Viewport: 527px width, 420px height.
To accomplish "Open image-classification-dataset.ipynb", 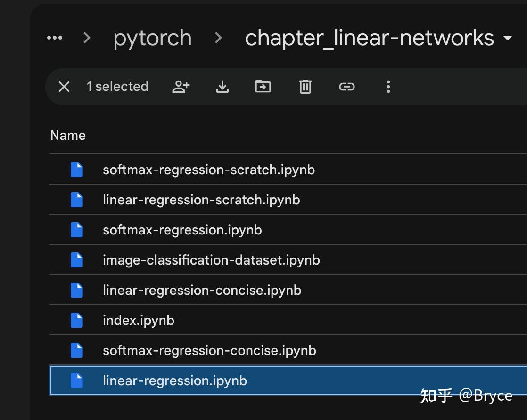I will 212,260.
